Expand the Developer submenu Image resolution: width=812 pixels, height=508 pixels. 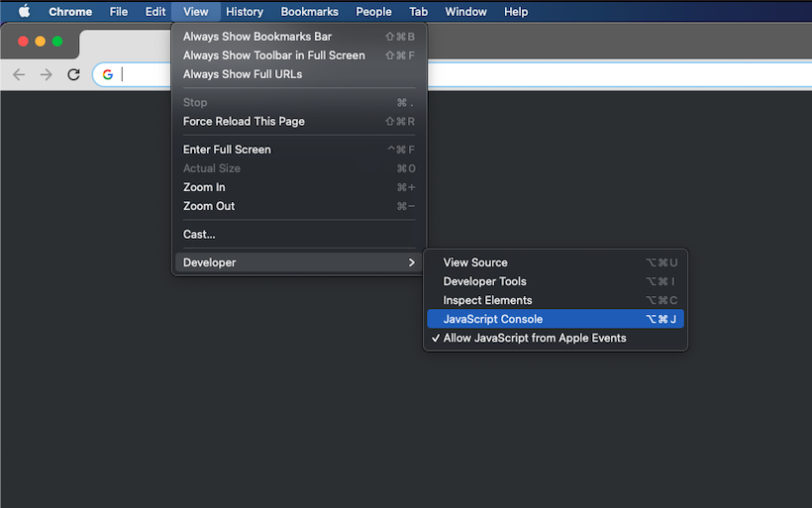(x=299, y=262)
